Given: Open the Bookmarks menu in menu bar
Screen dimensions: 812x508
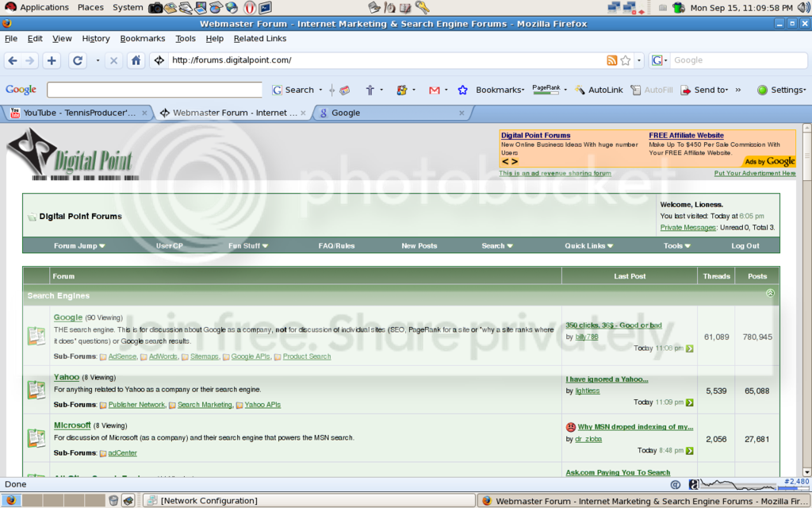Looking at the screenshot, I should click(143, 38).
